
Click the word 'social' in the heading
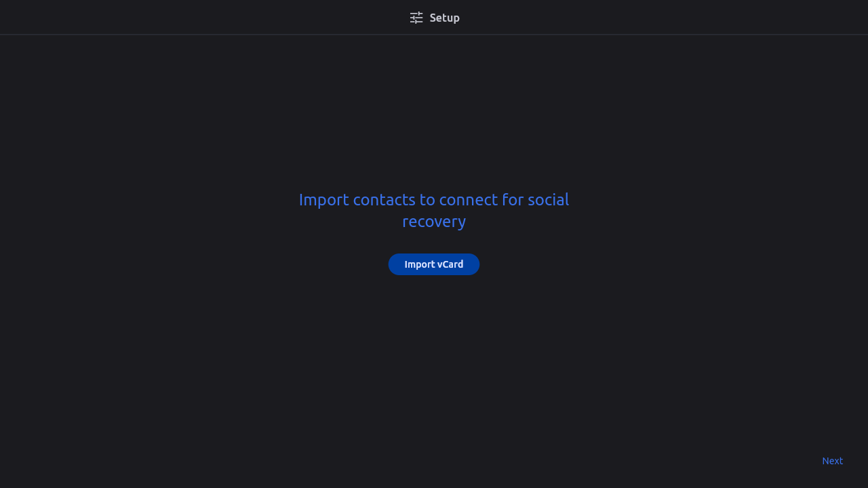point(548,200)
